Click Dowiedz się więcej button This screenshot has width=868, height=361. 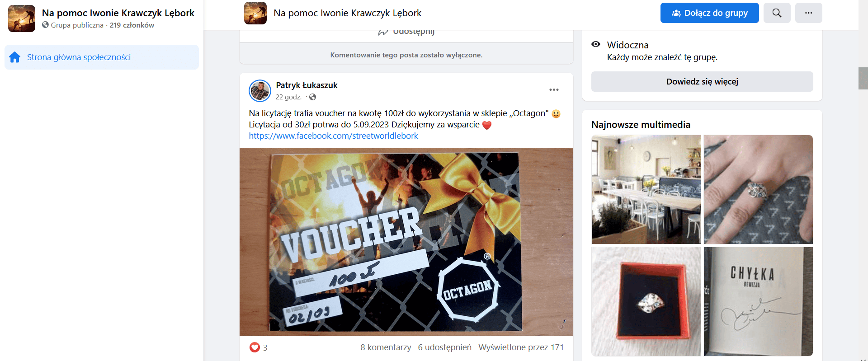click(x=702, y=82)
